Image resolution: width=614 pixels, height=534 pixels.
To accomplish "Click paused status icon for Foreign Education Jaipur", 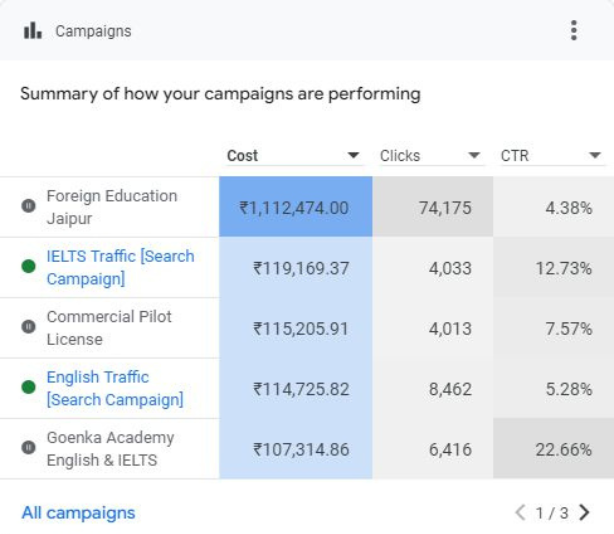I will point(28,206).
